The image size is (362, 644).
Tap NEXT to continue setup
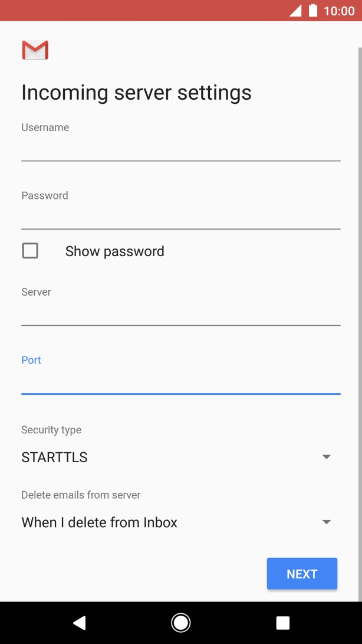click(301, 573)
